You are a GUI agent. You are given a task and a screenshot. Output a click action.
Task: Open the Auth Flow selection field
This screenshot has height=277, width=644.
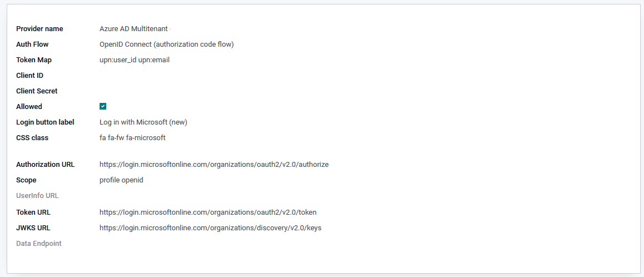click(166, 44)
